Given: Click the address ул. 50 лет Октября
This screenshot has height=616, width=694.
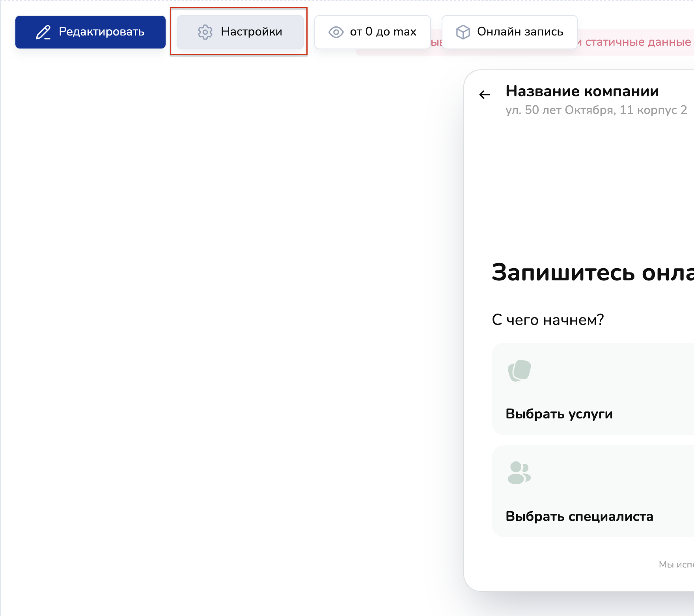Looking at the screenshot, I should point(596,110).
